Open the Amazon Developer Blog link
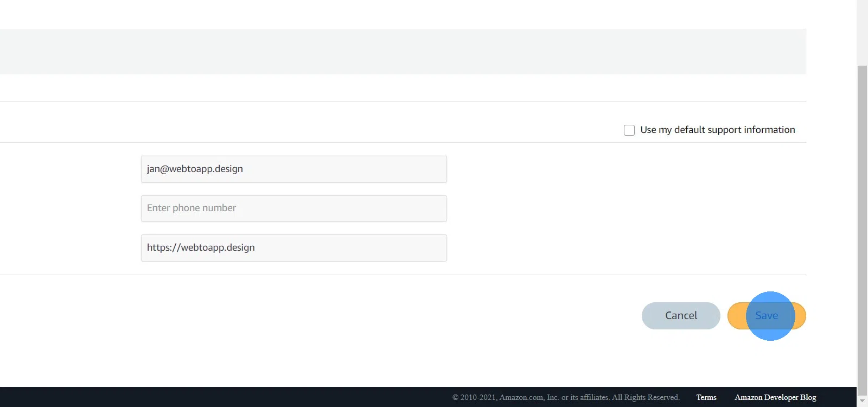Image resolution: width=868 pixels, height=407 pixels. pos(775,397)
